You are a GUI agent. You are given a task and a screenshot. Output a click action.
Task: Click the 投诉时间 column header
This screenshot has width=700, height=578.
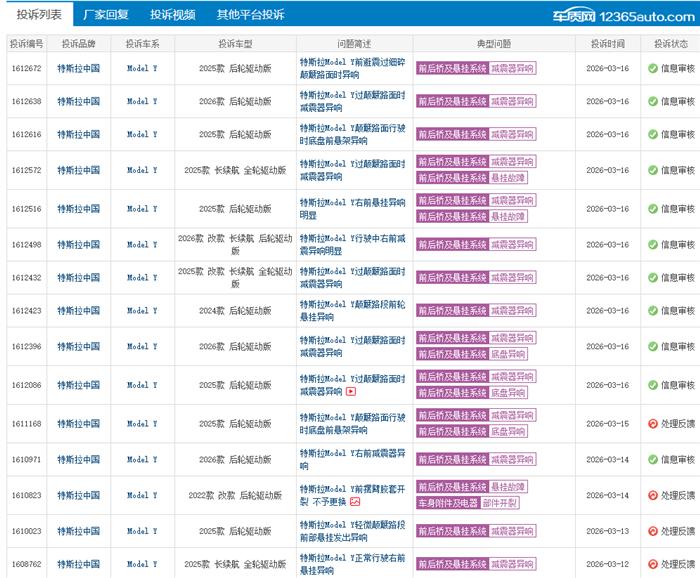pyautogui.click(x=607, y=44)
